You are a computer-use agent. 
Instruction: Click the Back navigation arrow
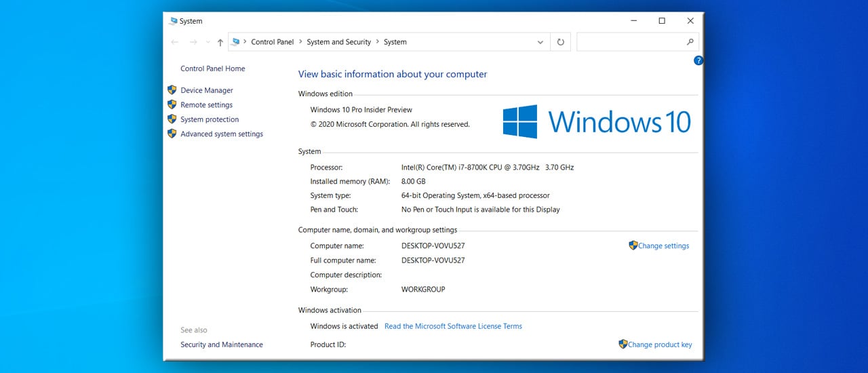(x=174, y=42)
